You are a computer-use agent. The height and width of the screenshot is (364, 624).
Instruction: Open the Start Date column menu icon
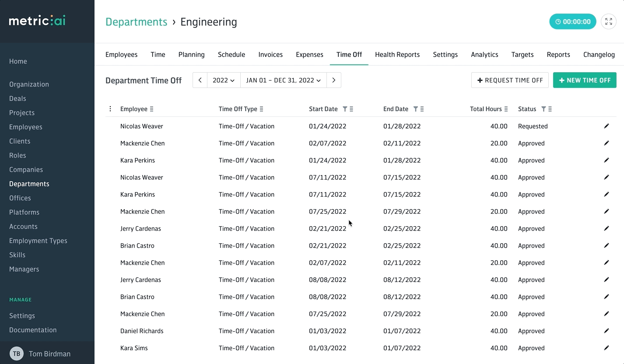[351, 109]
